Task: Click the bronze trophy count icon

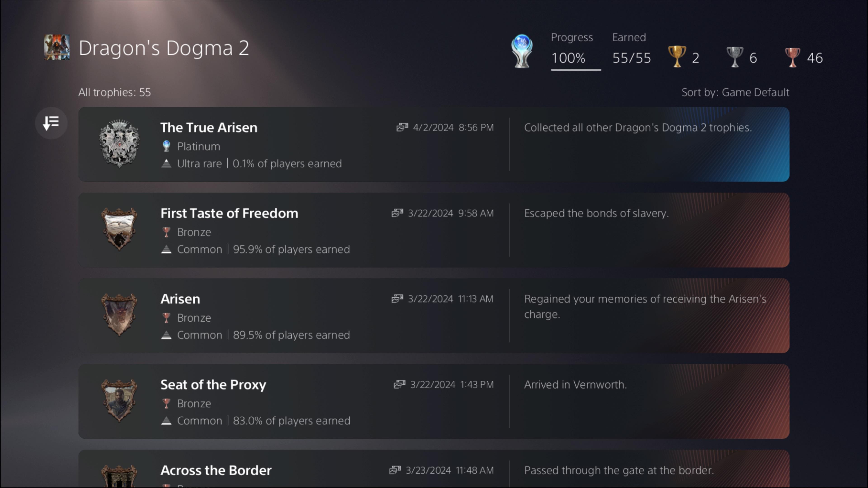Action: click(793, 56)
